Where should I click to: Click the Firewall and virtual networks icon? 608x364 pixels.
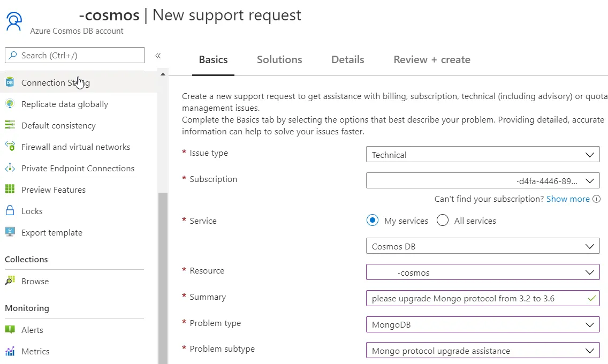10,146
